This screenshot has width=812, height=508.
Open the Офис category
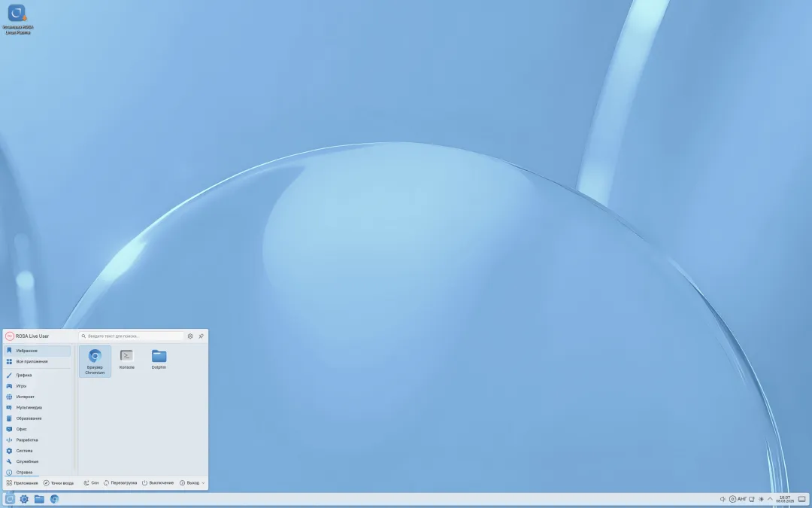pos(38,429)
